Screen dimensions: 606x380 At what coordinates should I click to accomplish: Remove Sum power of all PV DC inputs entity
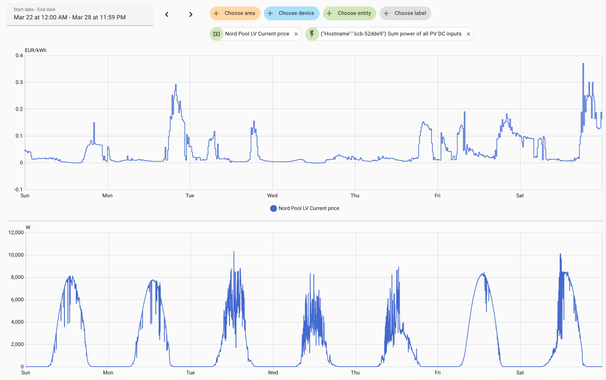click(x=468, y=34)
